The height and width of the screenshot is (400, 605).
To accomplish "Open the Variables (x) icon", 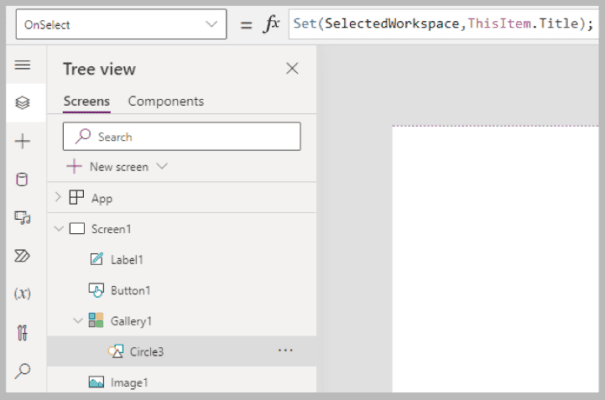I will (22, 294).
